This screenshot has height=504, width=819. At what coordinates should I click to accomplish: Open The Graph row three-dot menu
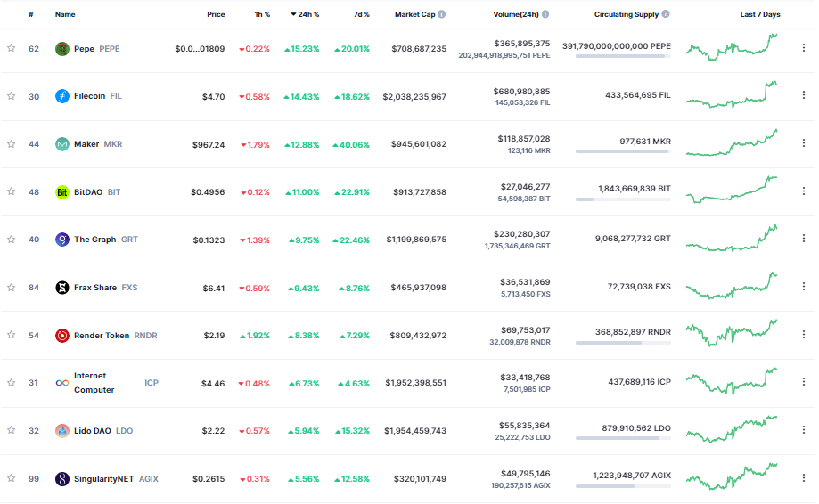tap(803, 239)
